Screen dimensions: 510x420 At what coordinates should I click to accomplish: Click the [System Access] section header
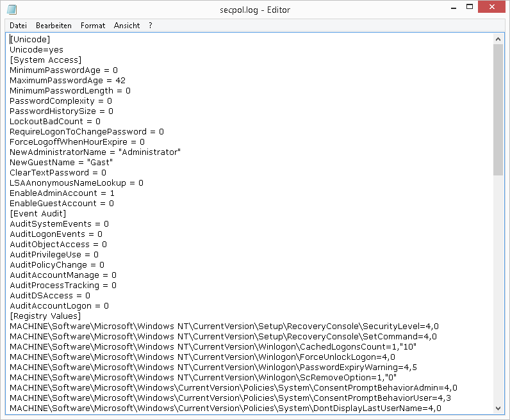point(45,60)
